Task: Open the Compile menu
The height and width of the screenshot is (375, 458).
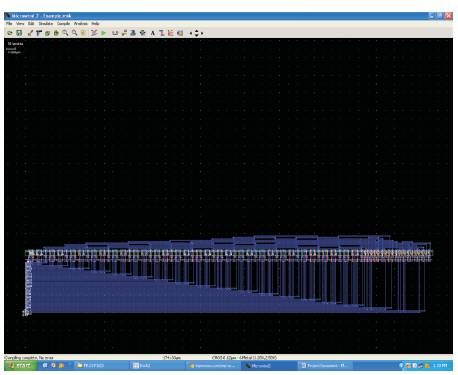Action: (63, 23)
